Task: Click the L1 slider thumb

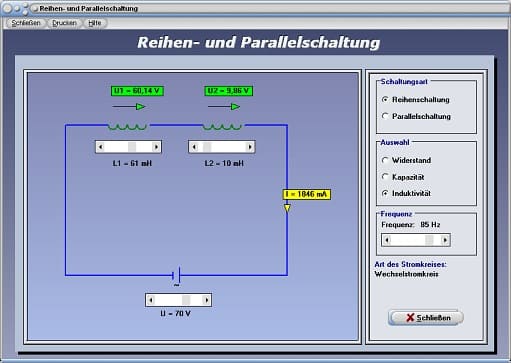Action: (x=132, y=147)
